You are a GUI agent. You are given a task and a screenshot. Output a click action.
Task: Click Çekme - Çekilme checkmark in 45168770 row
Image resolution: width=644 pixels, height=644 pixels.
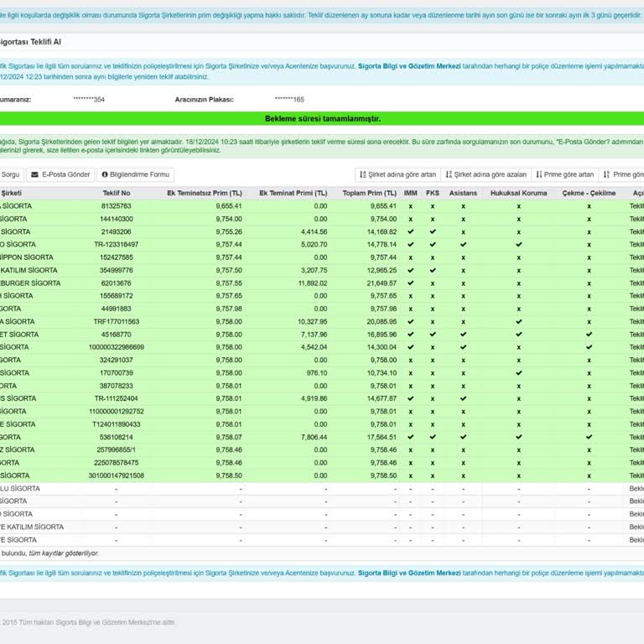coord(589,335)
